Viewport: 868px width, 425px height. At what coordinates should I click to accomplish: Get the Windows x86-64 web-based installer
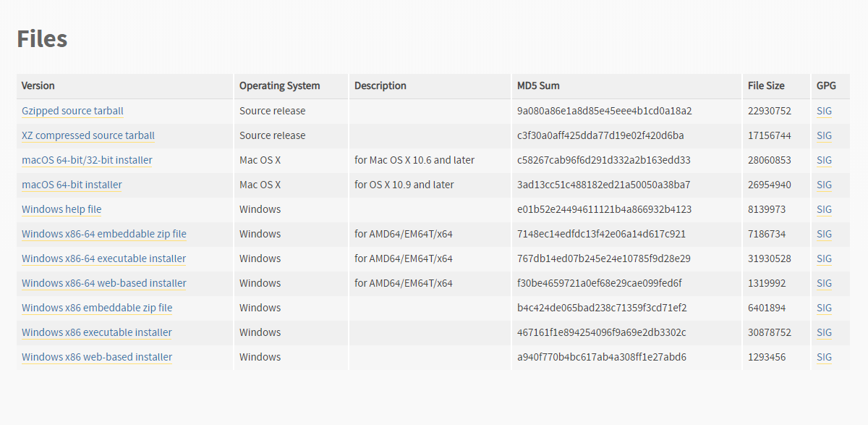pyautogui.click(x=103, y=283)
